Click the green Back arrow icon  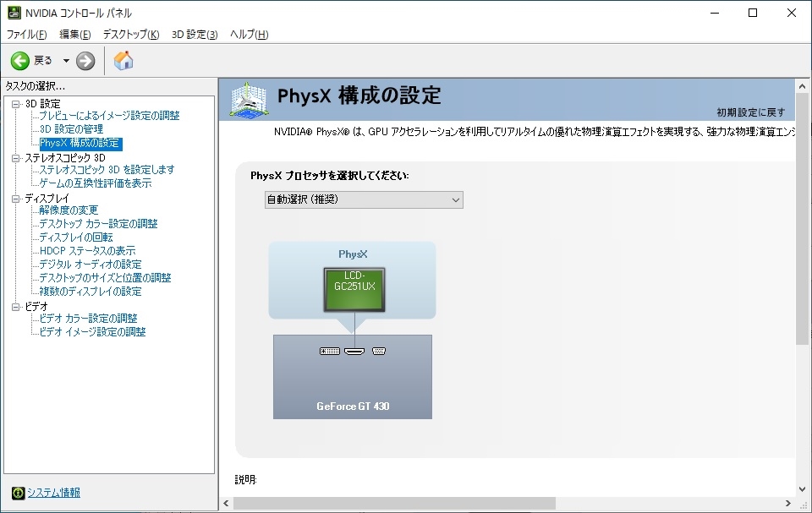click(20, 61)
